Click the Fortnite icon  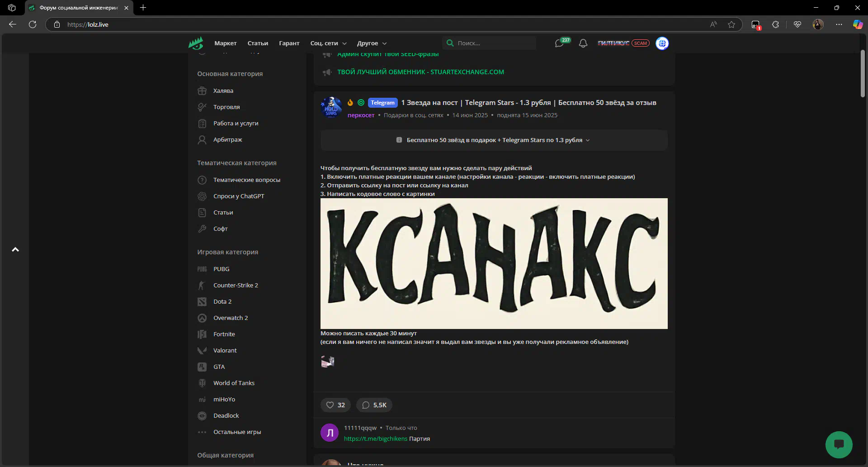coord(202,334)
